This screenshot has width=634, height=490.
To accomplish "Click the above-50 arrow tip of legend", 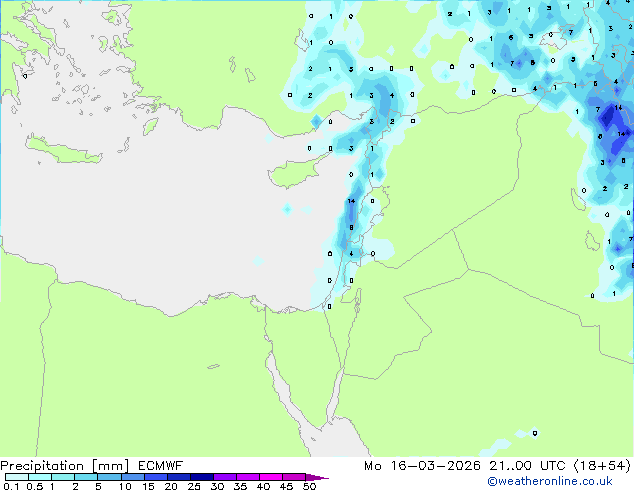I will click(x=317, y=477).
